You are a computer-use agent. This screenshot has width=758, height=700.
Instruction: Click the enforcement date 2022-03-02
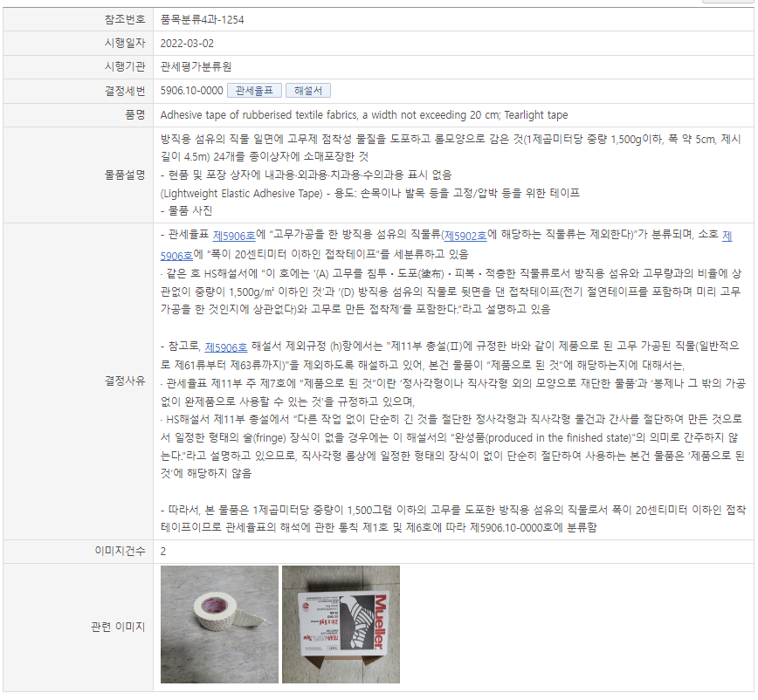pos(187,44)
